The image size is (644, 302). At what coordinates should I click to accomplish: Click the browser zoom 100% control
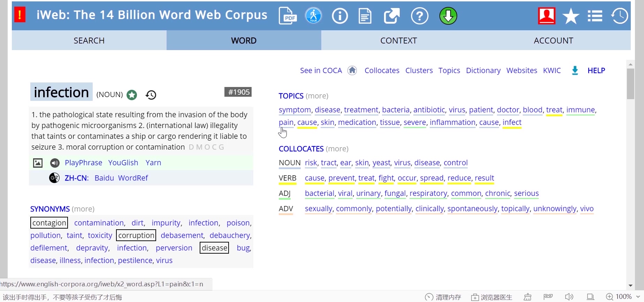tap(623, 297)
